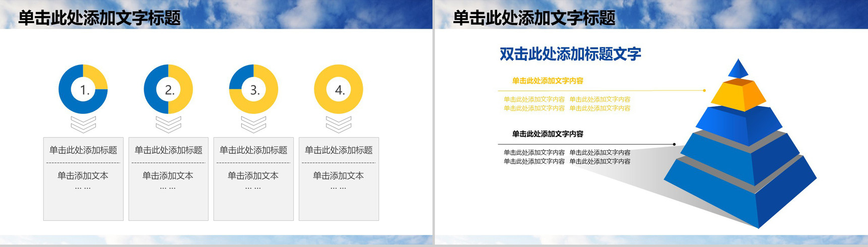
Task: Click the yellow bold subheading "单击此处添加文字内容"
Action: tap(548, 81)
